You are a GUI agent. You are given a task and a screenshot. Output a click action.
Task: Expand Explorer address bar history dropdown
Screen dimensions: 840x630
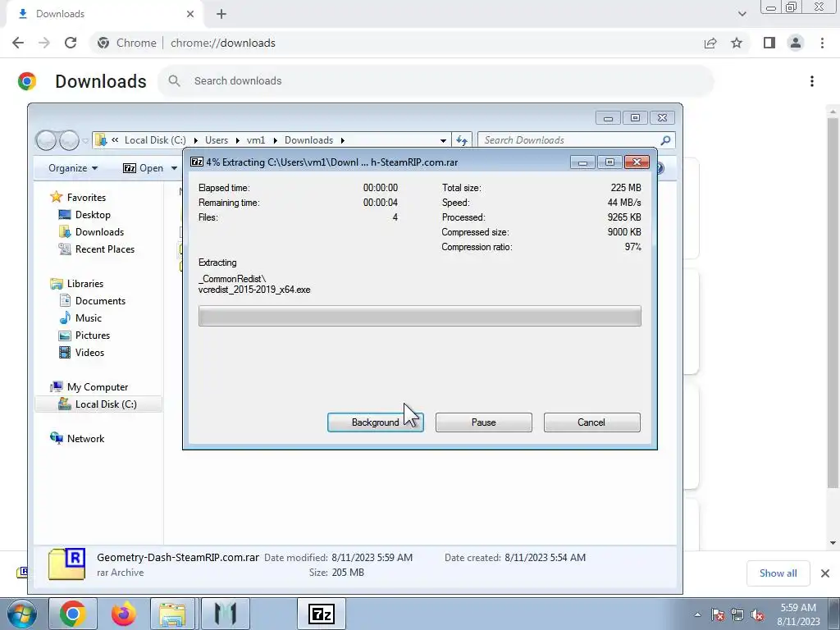tap(443, 140)
